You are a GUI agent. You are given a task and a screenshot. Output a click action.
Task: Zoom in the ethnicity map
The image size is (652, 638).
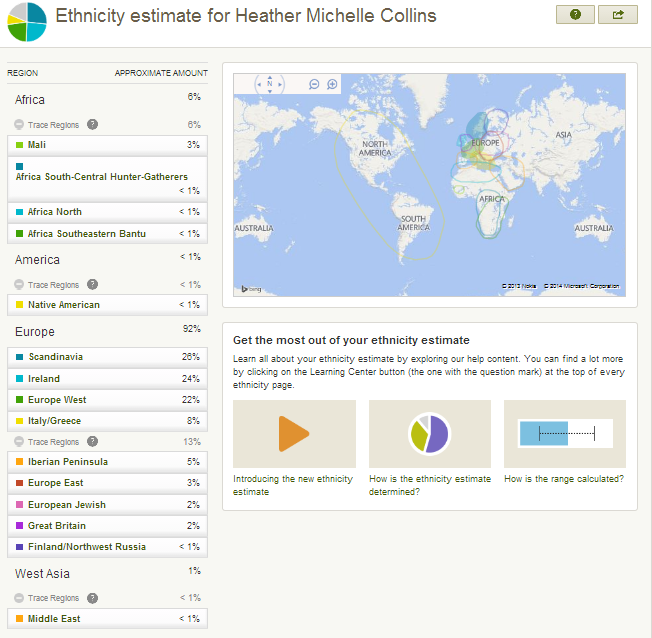[332, 85]
